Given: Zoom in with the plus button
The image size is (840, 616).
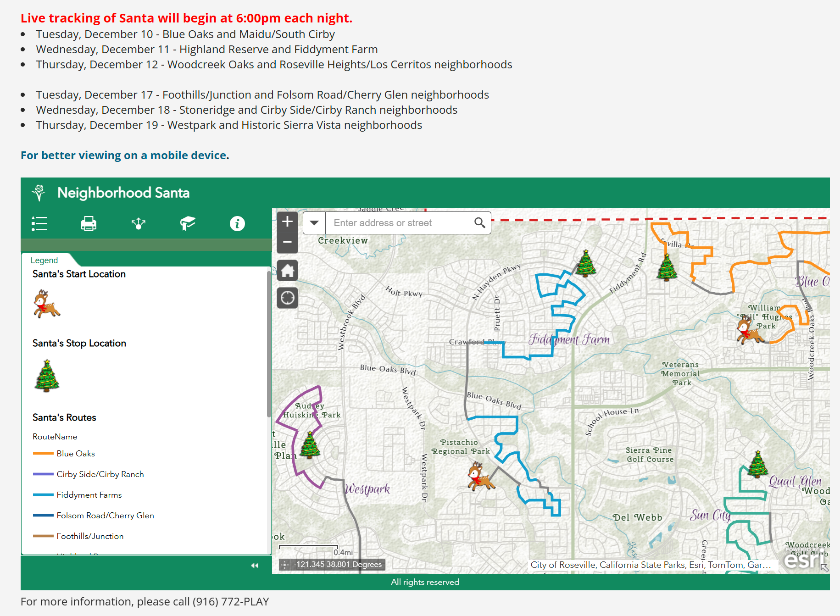Looking at the screenshot, I should [x=288, y=222].
